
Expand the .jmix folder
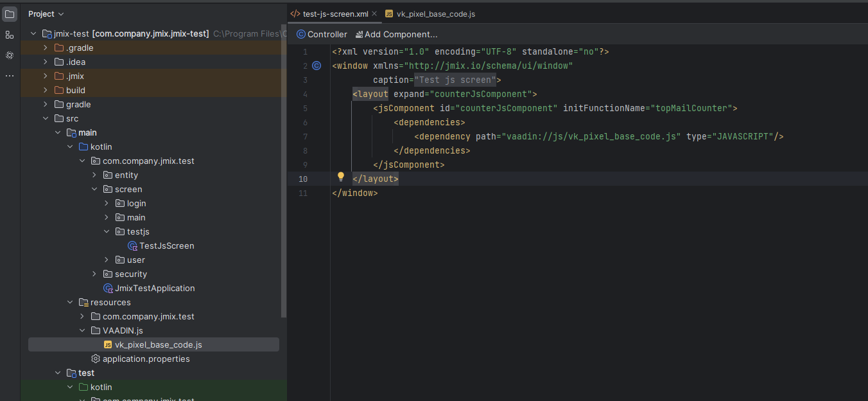[46, 76]
